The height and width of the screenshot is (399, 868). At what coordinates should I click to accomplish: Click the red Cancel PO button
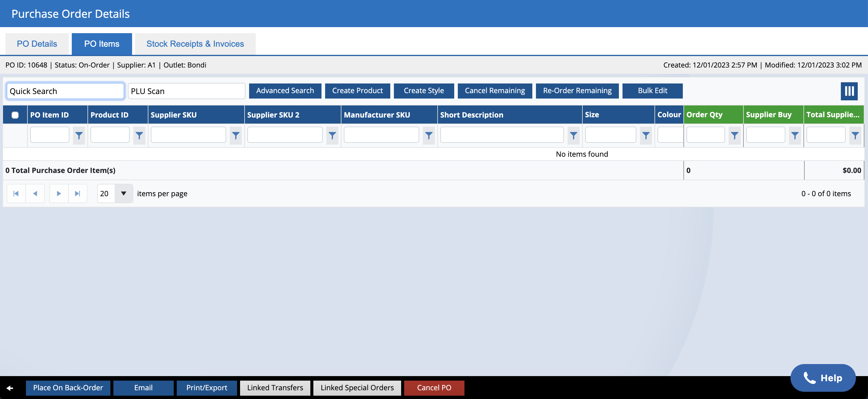pyautogui.click(x=434, y=388)
